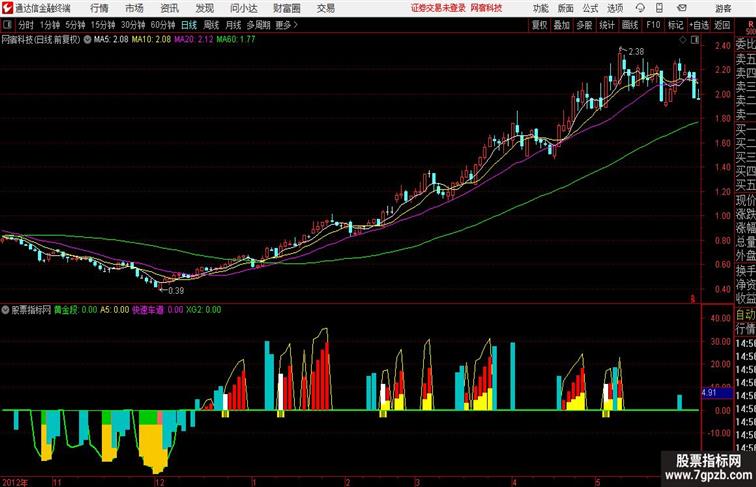Click the 标记 mark button

pyautogui.click(x=675, y=25)
